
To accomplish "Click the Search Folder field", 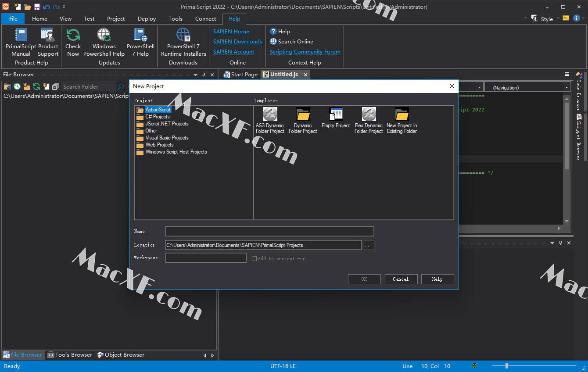I will coord(89,86).
